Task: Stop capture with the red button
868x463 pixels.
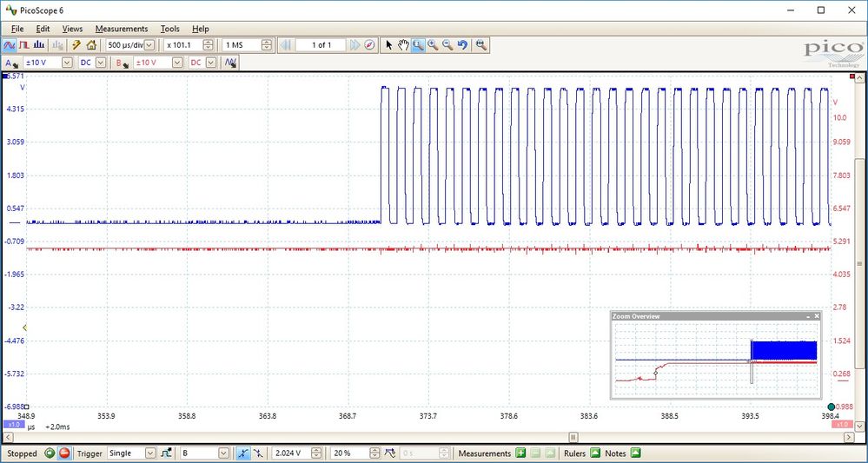Action: click(65, 453)
